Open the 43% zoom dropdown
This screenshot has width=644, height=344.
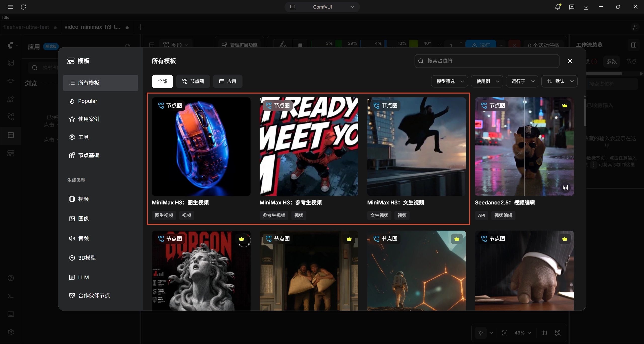523,333
